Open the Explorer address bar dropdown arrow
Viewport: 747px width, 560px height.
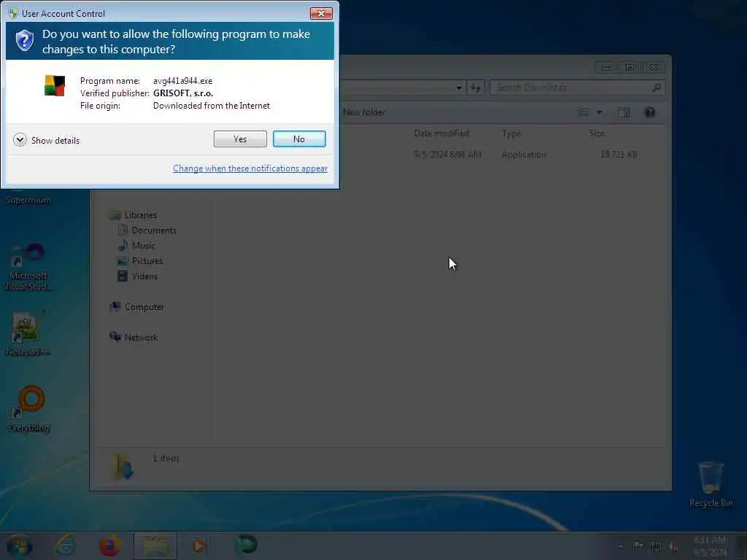click(x=459, y=87)
